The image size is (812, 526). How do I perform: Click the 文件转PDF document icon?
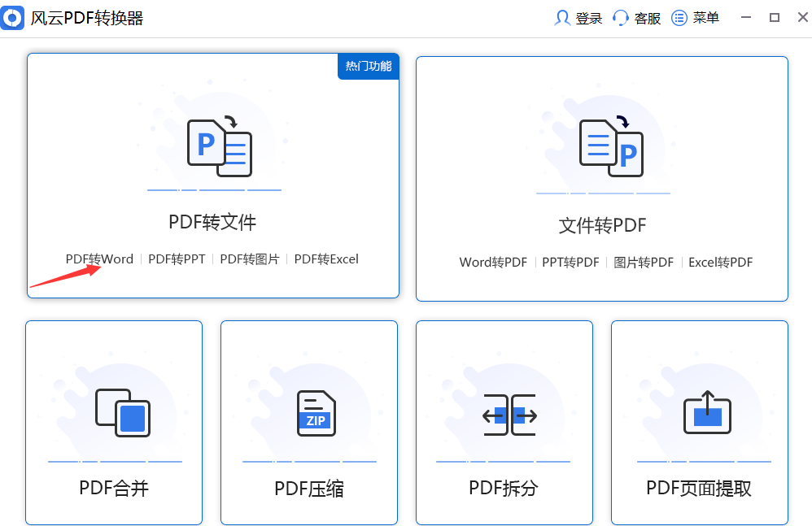coord(611,147)
